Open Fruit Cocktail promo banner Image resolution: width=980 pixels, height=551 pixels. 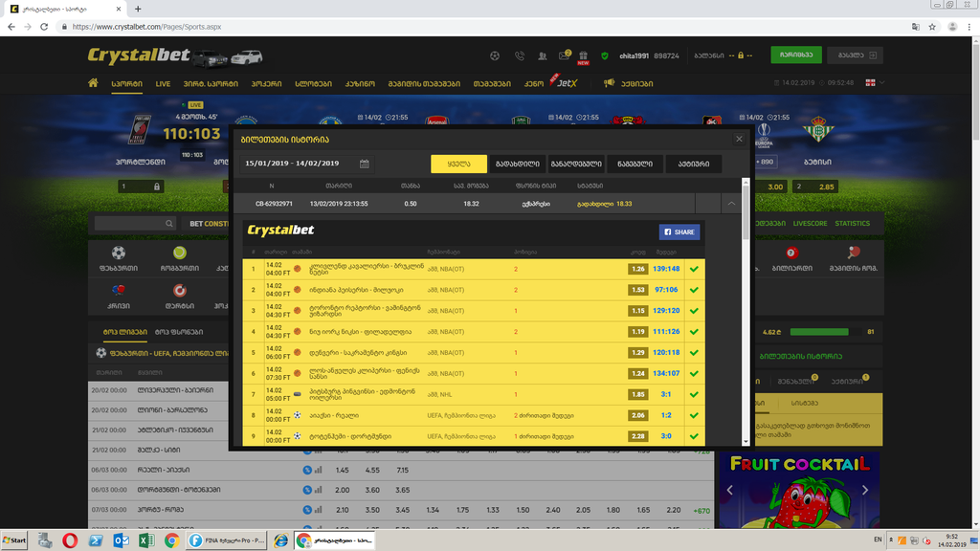coord(799,491)
